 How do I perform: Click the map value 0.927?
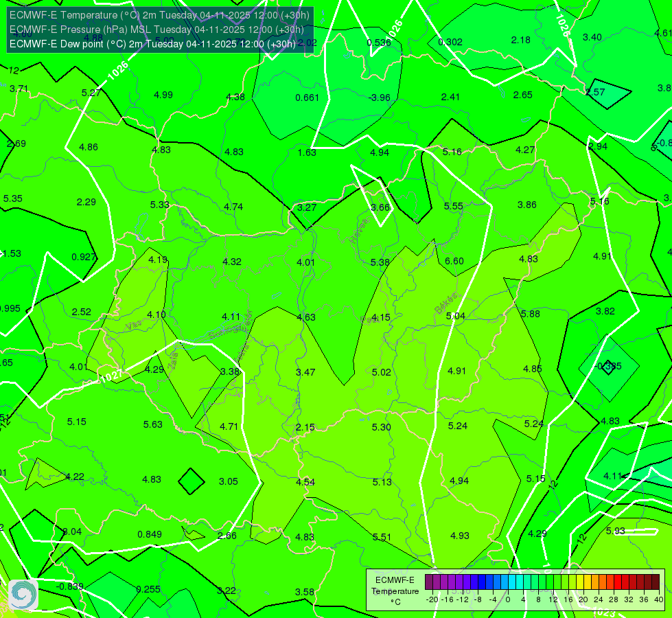tap(84, 257)
